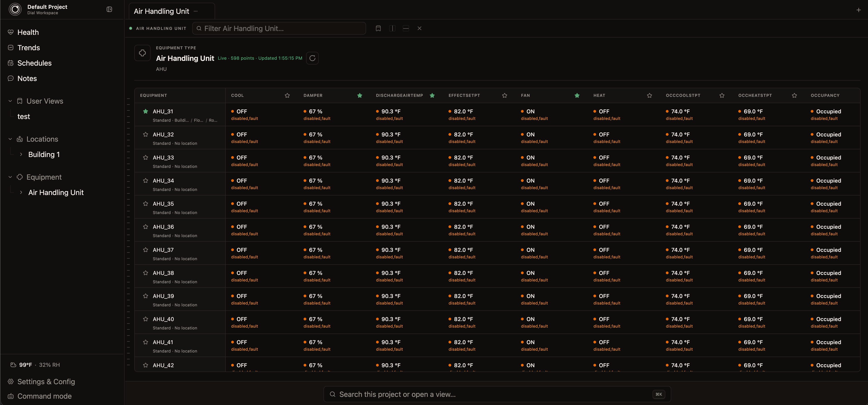This screenshot has height=405, width=868.
Task: Click the Dial Workspace logo icon
Action: [x=15, y=10]
